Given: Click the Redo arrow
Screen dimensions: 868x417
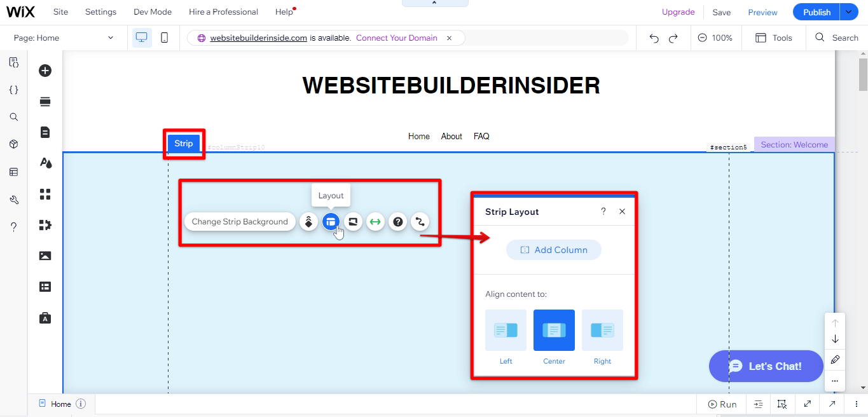Looking at the screenshot, I should coord(673,38).
